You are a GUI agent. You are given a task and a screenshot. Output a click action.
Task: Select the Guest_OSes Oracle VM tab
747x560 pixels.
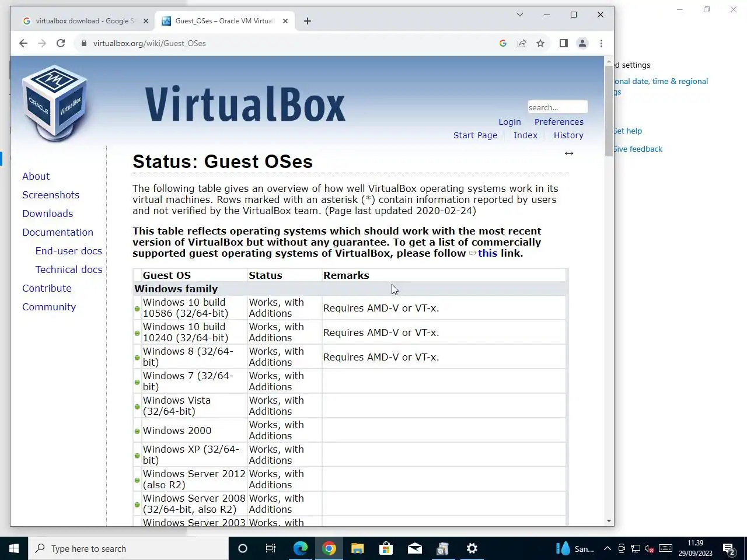pyautogui.click(x=225, y=21)
